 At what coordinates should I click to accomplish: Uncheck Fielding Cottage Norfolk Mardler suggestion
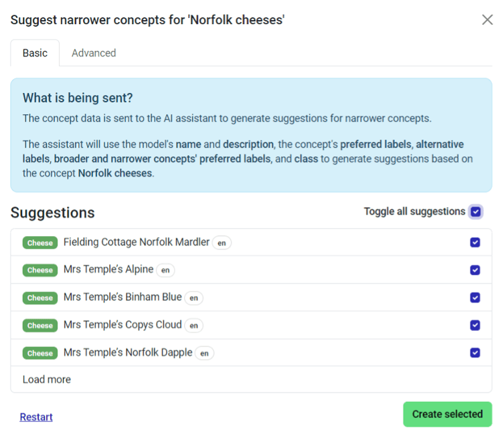click(x=475, y=243)
